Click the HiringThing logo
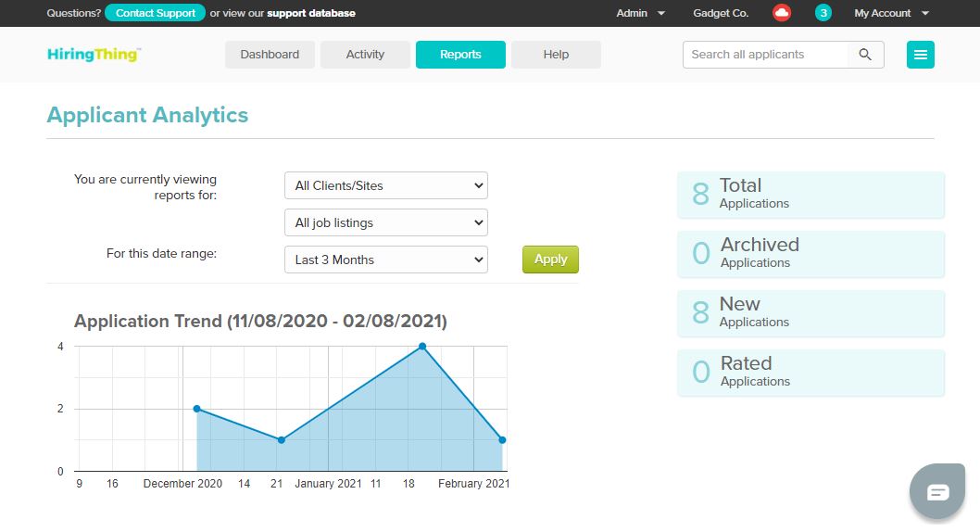Image resolution: width=980 pixels, height=532 pixels. (x=94, y=55)
